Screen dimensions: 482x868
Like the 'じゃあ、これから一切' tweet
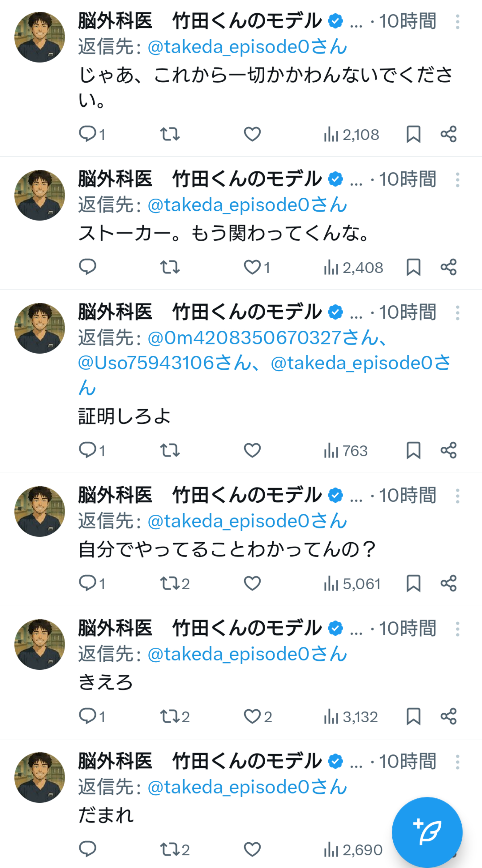click(252, 134)
